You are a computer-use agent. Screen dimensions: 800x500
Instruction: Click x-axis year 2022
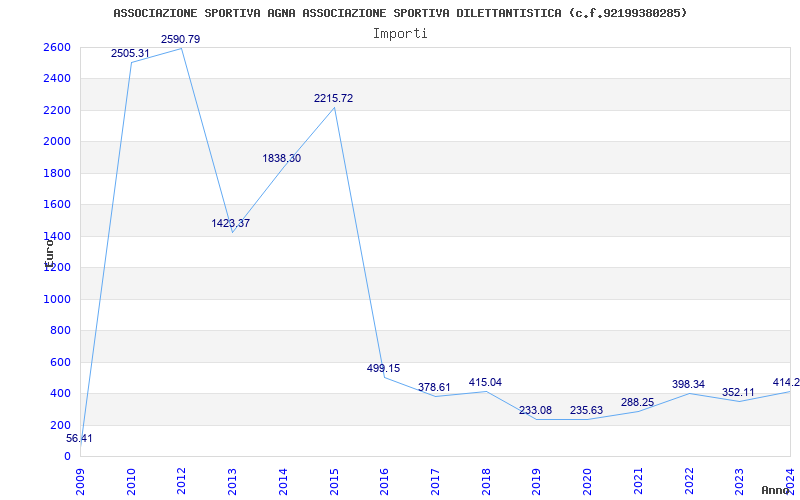[x=688, y=481]
